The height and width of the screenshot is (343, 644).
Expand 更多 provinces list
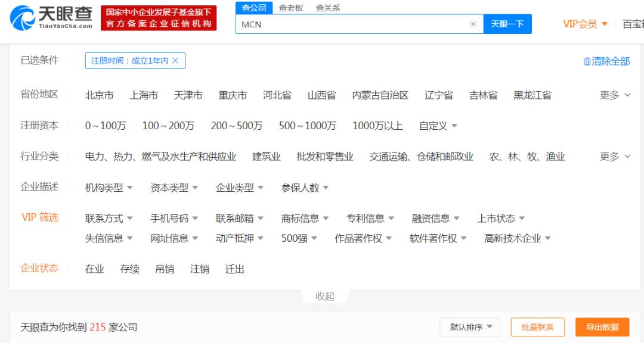coord(615,95)
